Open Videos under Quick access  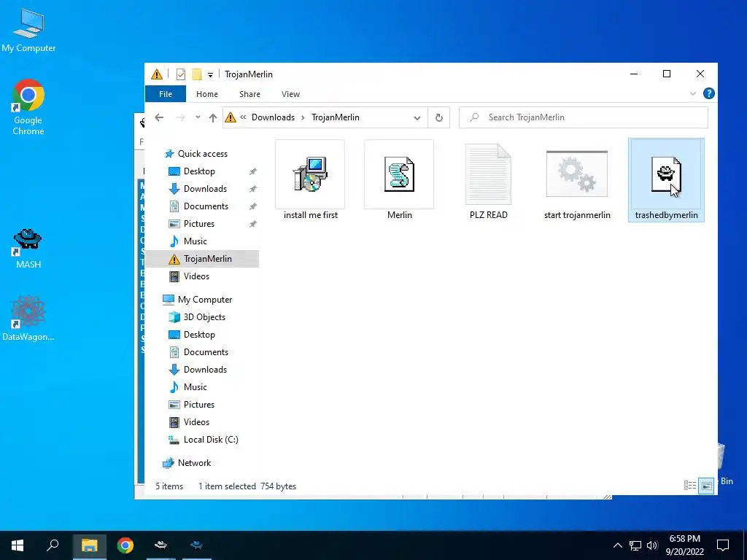pyautogui.click(x=196, y=276)
